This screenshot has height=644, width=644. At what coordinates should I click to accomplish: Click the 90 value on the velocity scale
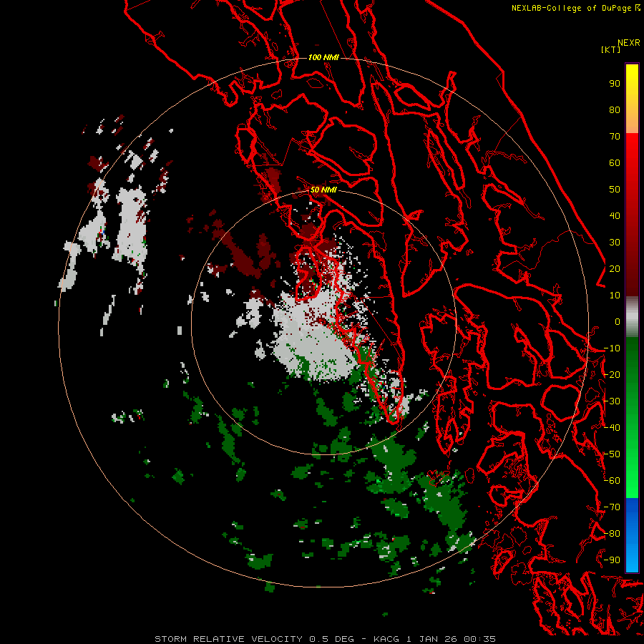click(615, 84)
